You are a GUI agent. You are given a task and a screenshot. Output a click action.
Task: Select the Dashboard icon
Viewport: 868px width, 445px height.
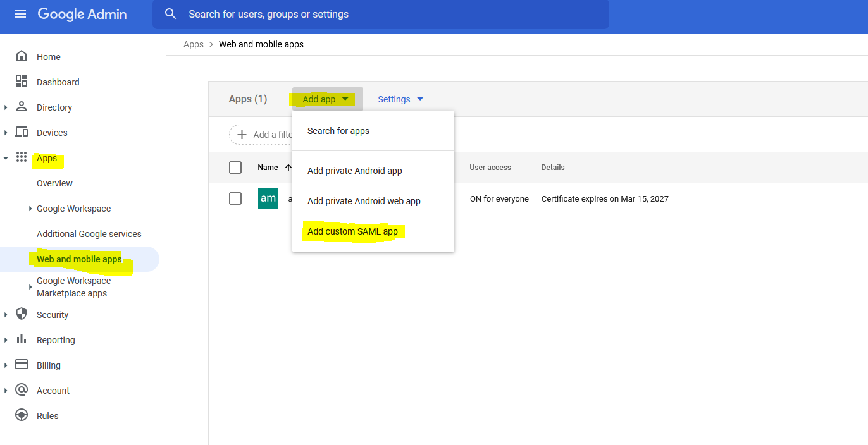click(21, 82)
